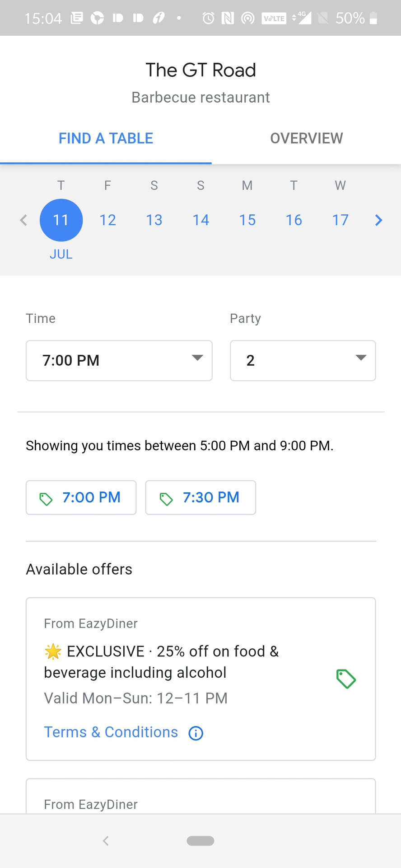Switch to the Overview tab

click(x=306, y=138)
